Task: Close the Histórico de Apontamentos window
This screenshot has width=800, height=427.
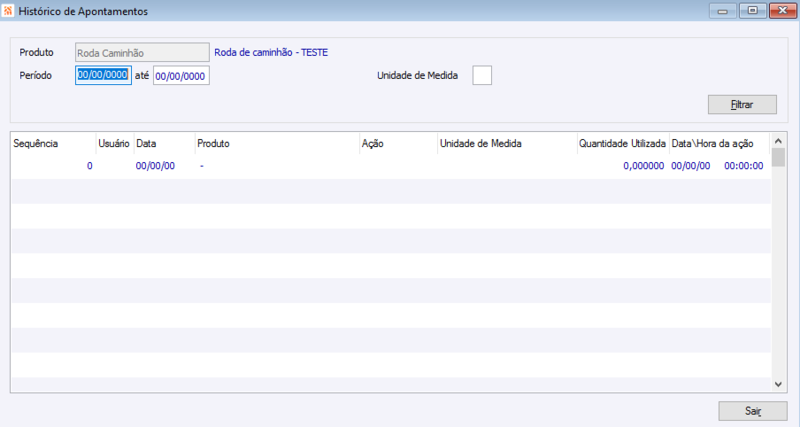Action: [783, 11]
